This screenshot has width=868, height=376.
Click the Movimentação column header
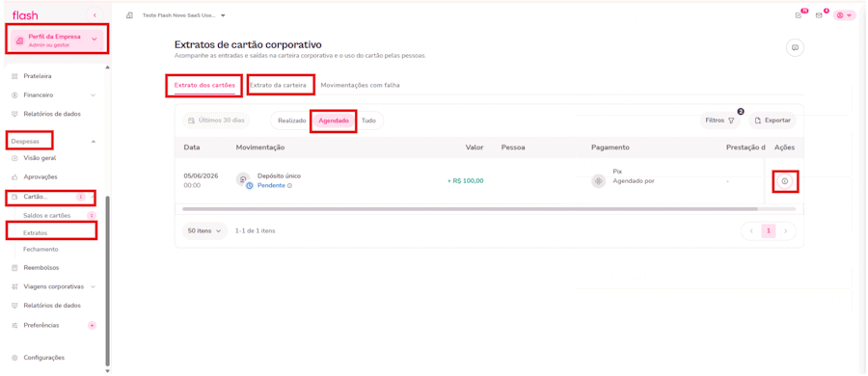point(260,148)
